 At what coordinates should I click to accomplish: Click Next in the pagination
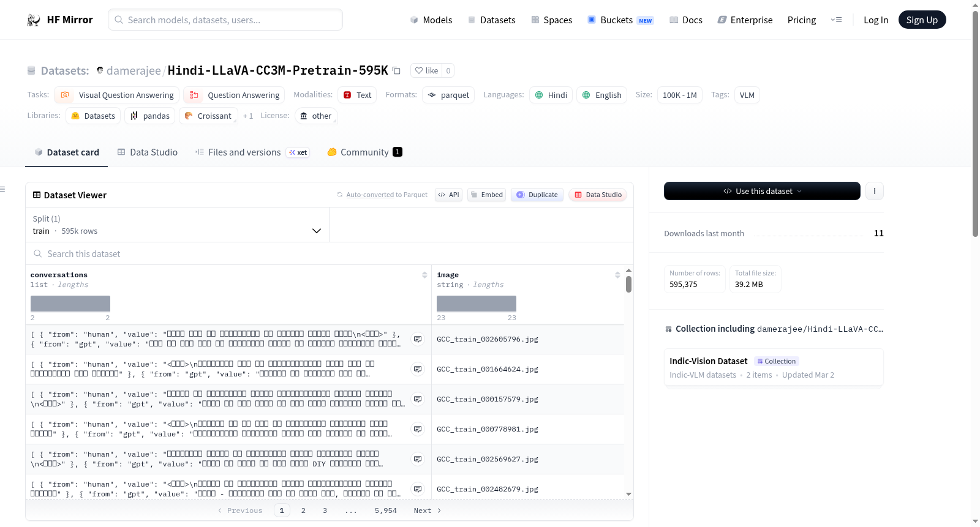pos(428,510)
